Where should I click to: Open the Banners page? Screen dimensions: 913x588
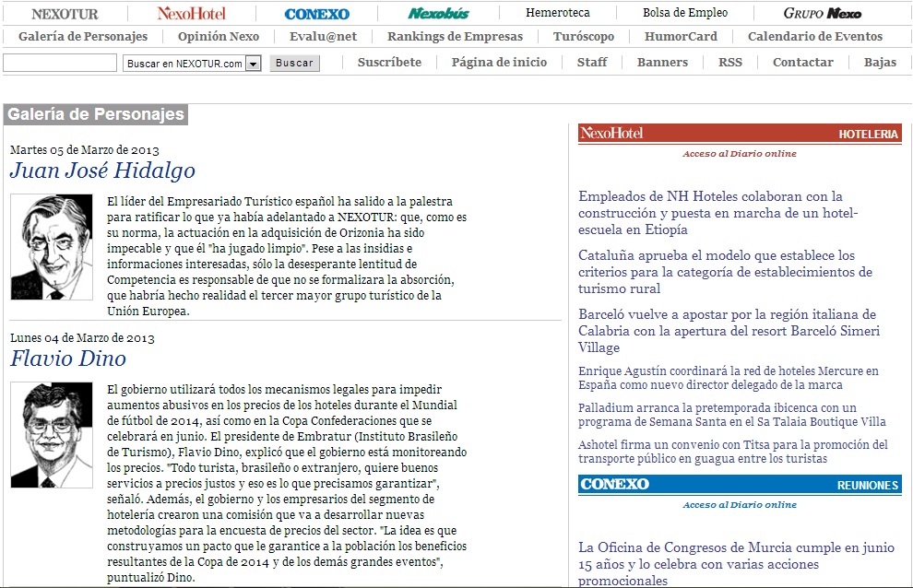tap(662, 63)
